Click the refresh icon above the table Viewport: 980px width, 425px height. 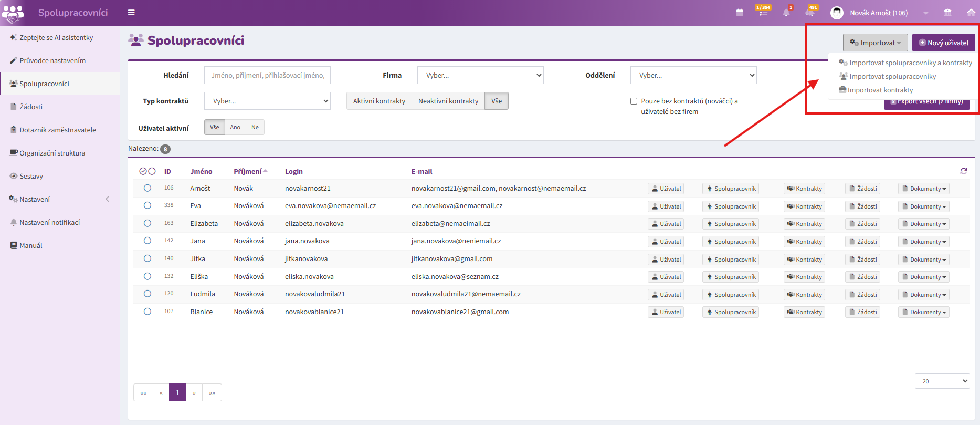(x=964, y=171)
